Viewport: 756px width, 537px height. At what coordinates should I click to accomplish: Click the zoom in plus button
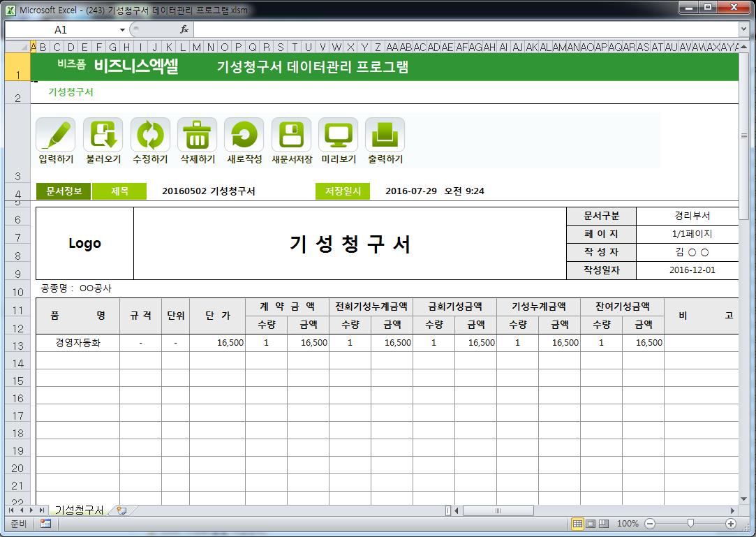[731, 524]
